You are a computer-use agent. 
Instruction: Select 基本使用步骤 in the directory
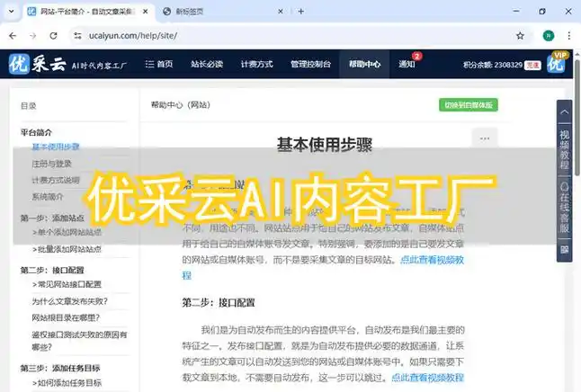tap(56, 147)
